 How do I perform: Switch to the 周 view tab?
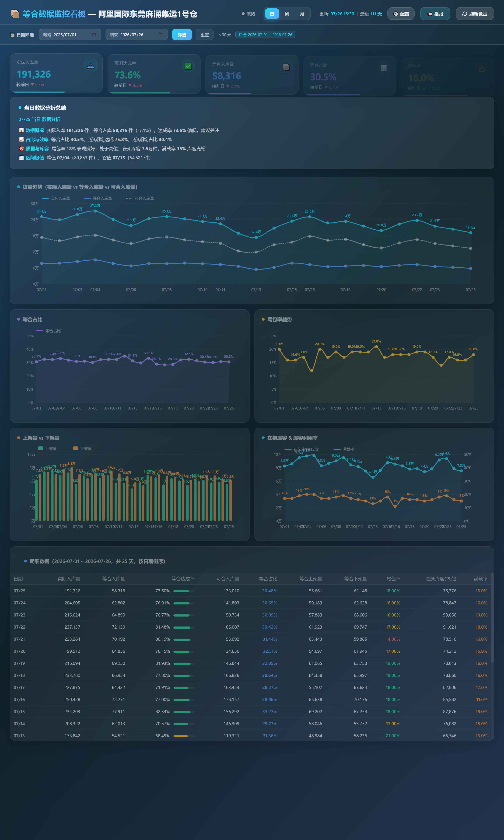287,14
